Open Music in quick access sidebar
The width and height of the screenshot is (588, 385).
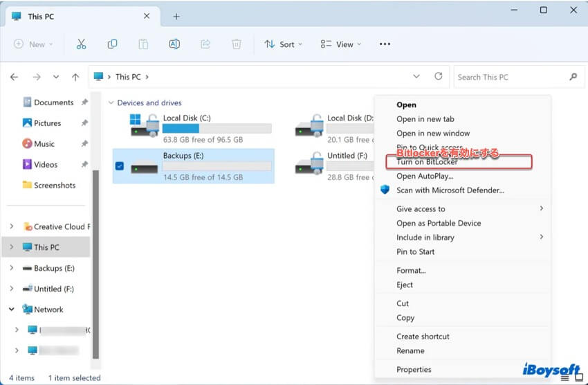coord(39,144)
